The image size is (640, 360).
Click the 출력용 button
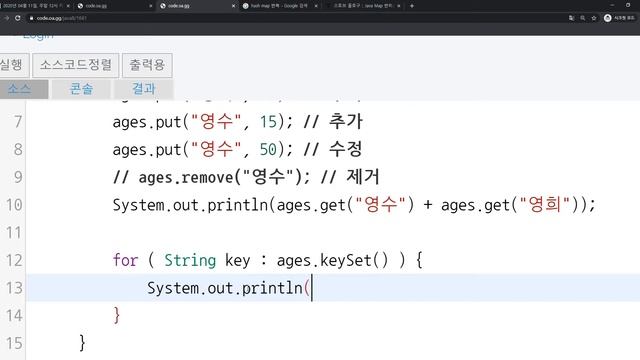[x=147, y=65]
